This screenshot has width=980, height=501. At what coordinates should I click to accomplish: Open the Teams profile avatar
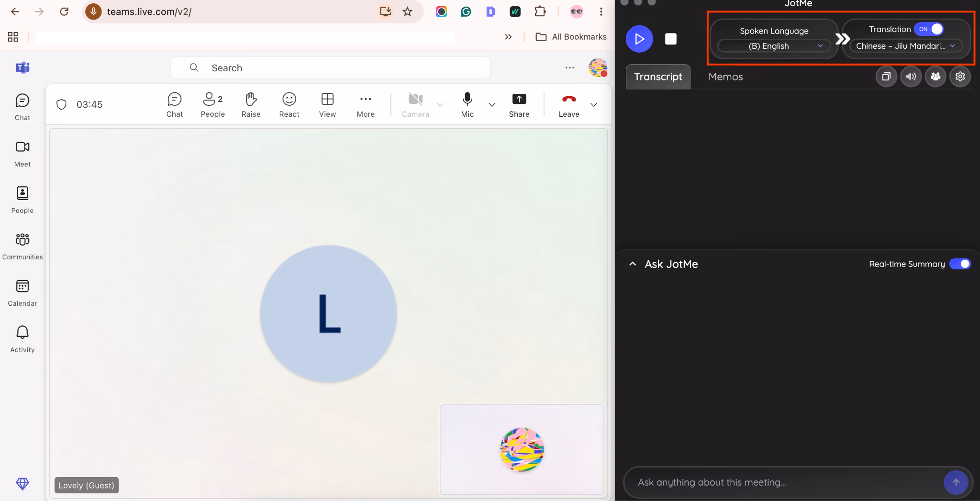click(x=598, y=67)
